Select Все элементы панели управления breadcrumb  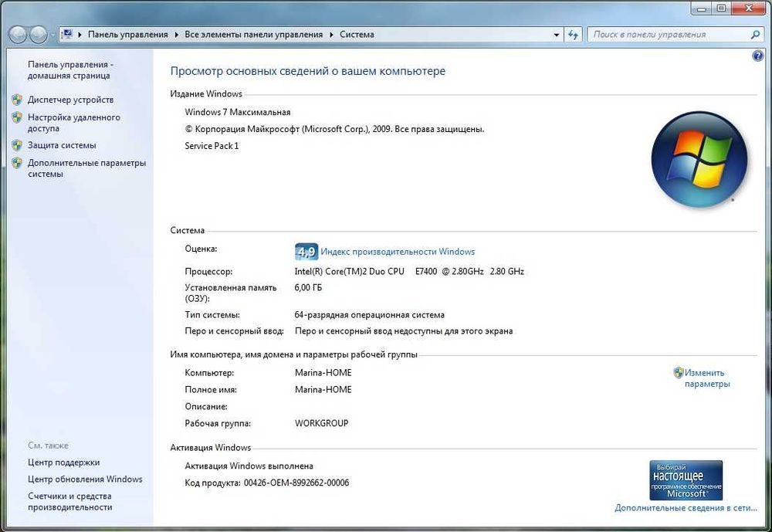[253, 35]
